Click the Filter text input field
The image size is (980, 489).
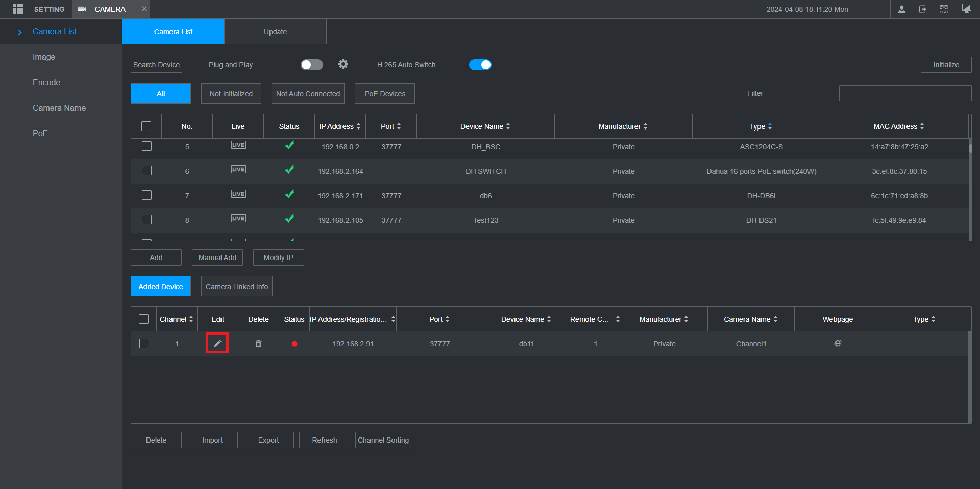pos(905,93)
